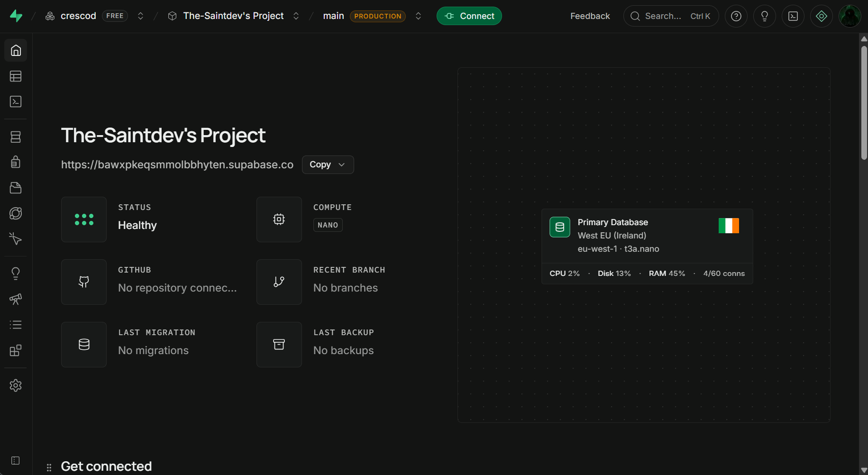Open the Supabase logo home link
Viewport: 868px width, 475px height.
pos(16,16)
